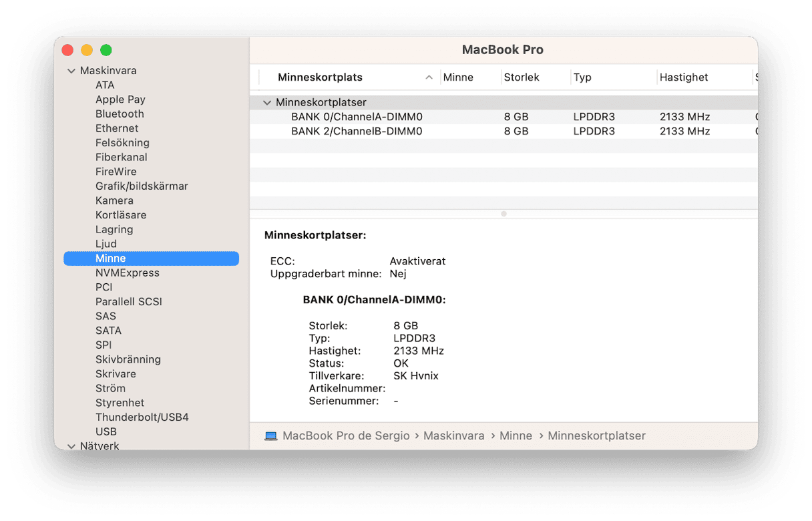Click the pane divider handle dot
The width and height of the screenshot is (812, 521).
point(503,214)
